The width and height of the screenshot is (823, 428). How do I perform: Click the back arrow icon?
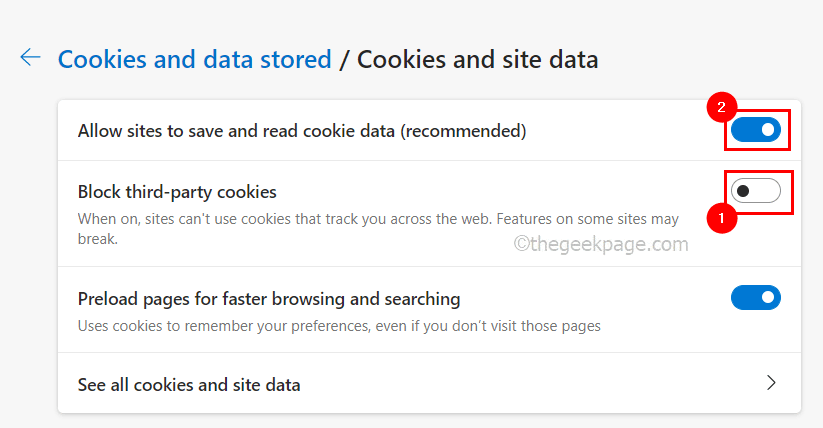(30, 58)
